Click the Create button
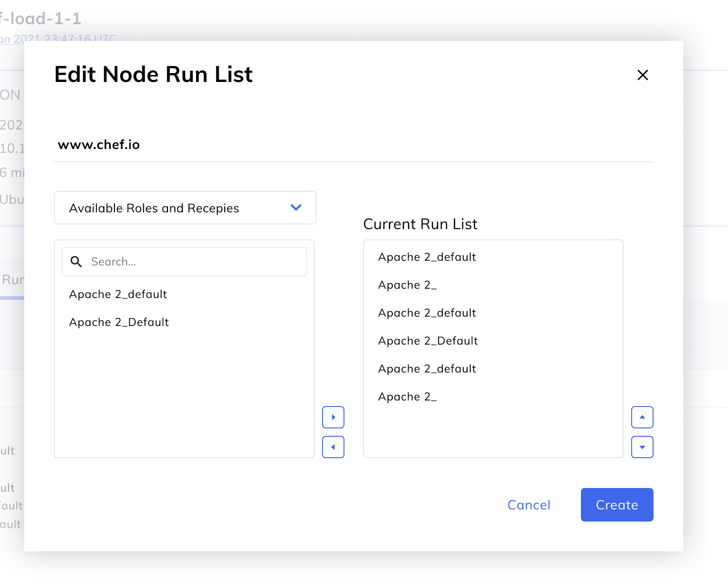The height and width of the screenshot is (583, 728). click(617, 505)
